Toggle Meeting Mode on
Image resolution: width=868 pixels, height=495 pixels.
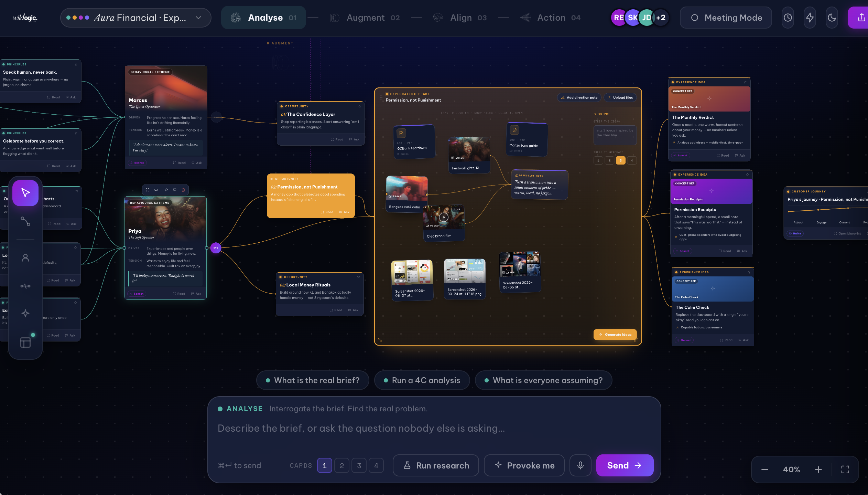click(x=726, y=18)
